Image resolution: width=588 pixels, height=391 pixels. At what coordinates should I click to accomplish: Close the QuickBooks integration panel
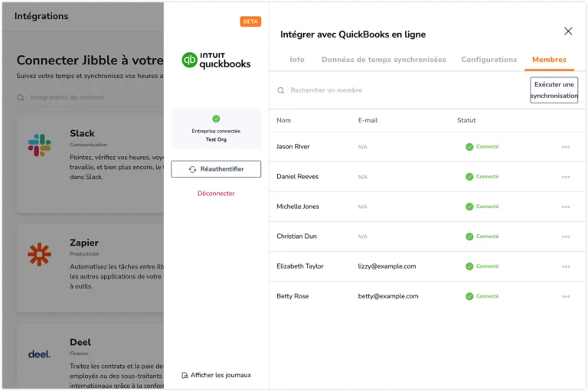568,31
